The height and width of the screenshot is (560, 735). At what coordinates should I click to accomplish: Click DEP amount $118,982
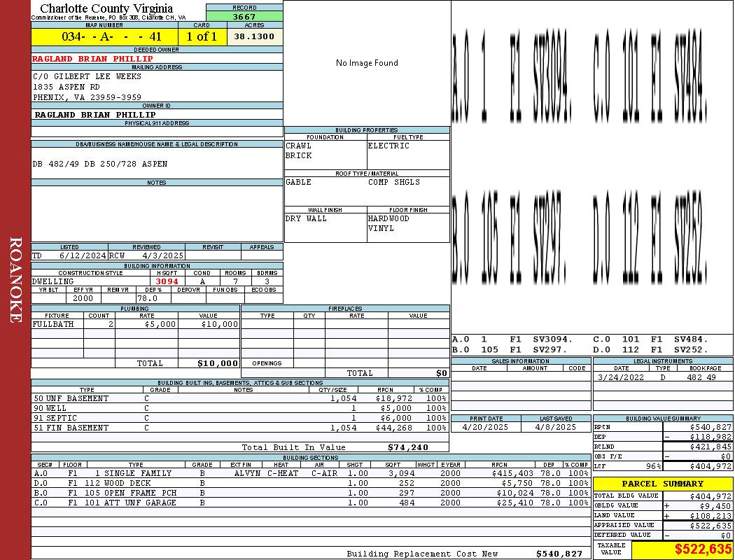pyautogui.click(x=710, y=437)
